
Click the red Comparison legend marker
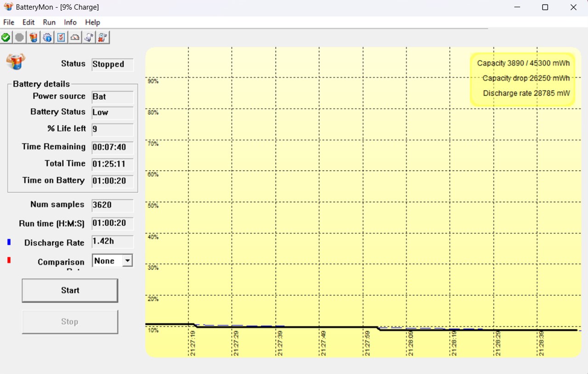tap(9, 260)
